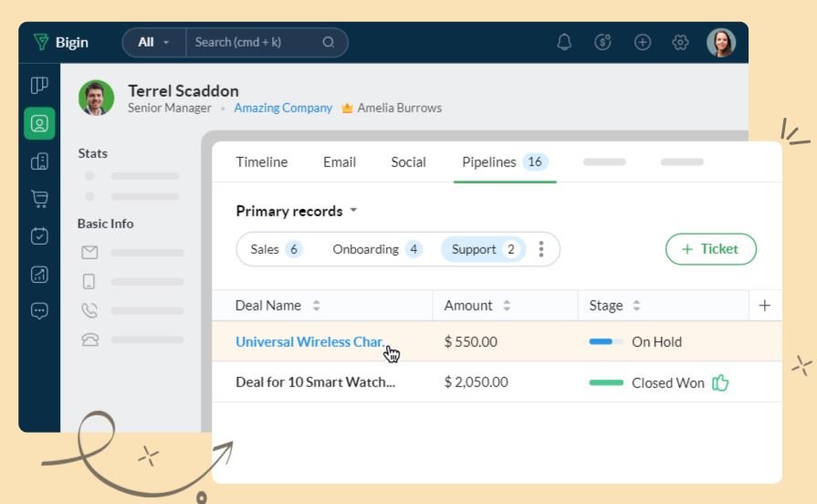Open the Dashboards chart sidebar icon
The height and width of the screenshot is (504, 817).
(39, 274)
